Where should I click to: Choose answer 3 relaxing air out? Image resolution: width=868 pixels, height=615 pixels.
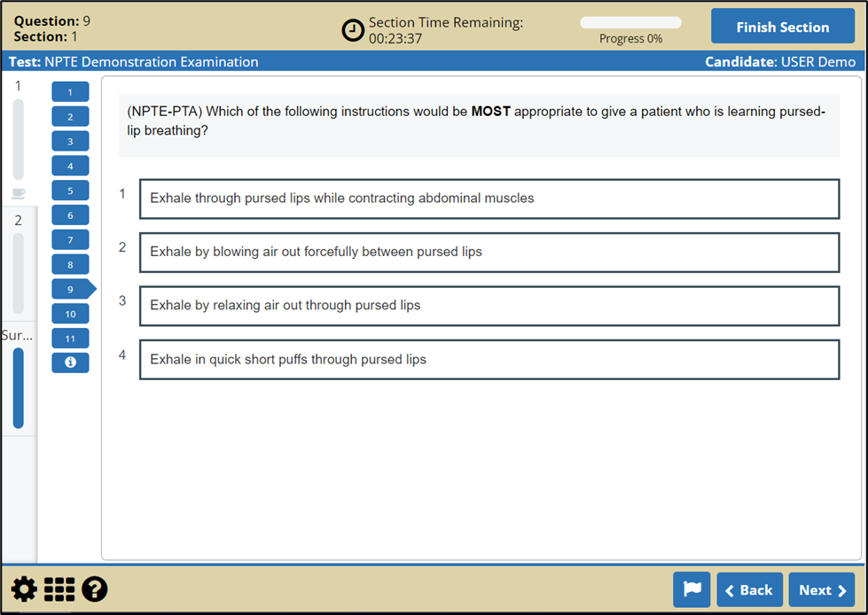tap(489, 306)
